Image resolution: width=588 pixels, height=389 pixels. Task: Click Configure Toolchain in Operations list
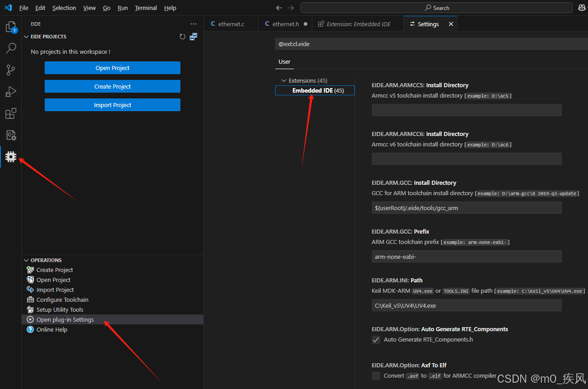pyautogui.click(x=62, y=300)
